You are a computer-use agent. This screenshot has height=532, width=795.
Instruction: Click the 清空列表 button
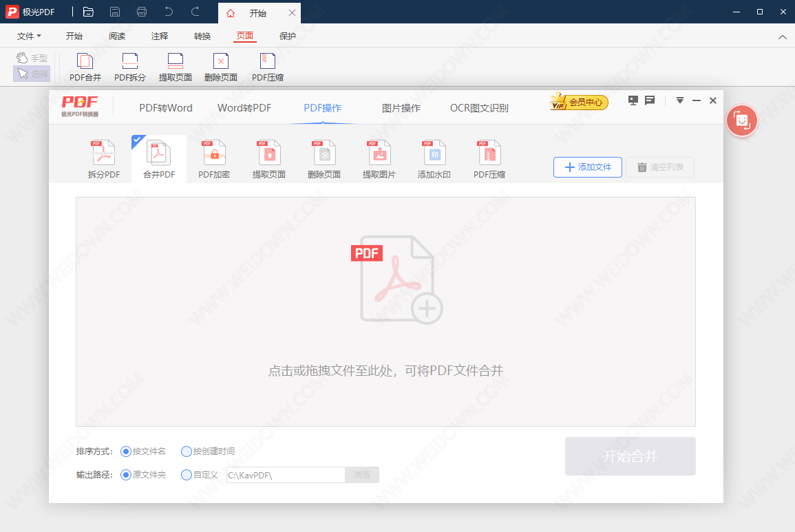click(660, 167)
